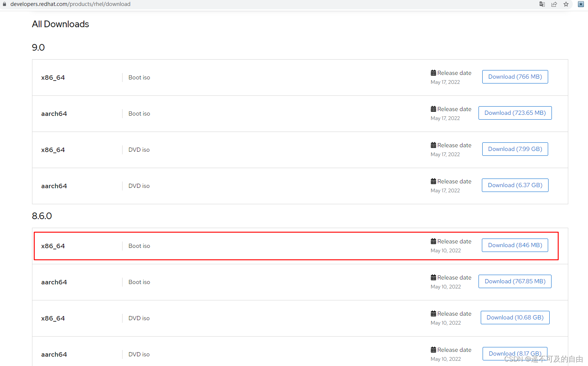Click the share page icon

click(554, 4)
